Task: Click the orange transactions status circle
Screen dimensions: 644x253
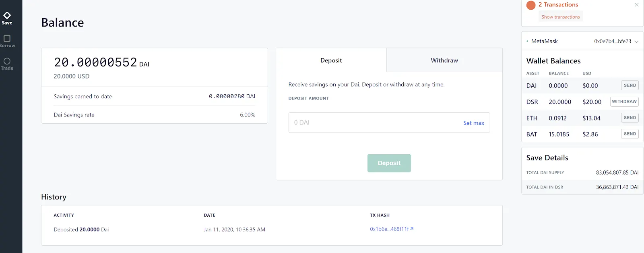Action: 531,5
